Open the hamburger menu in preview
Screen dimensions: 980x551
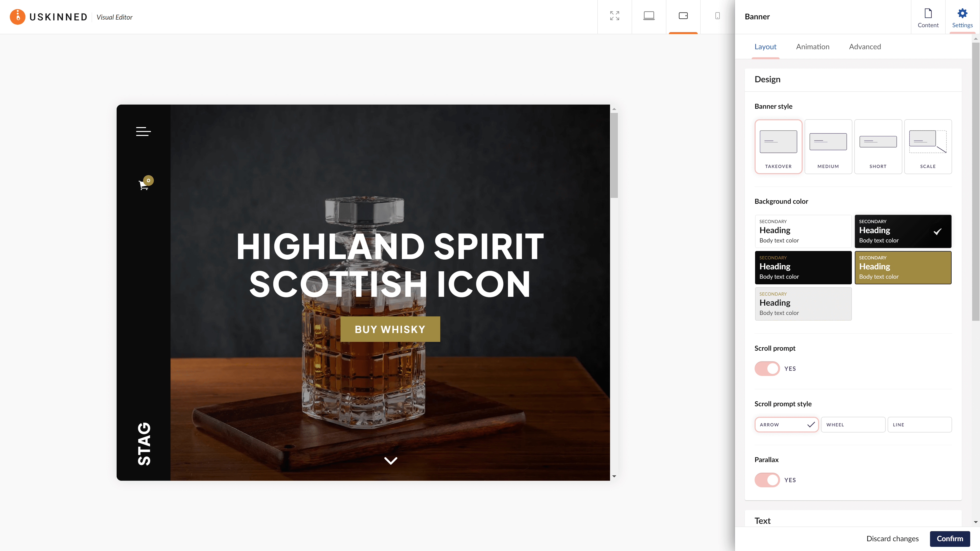(143, 132)
